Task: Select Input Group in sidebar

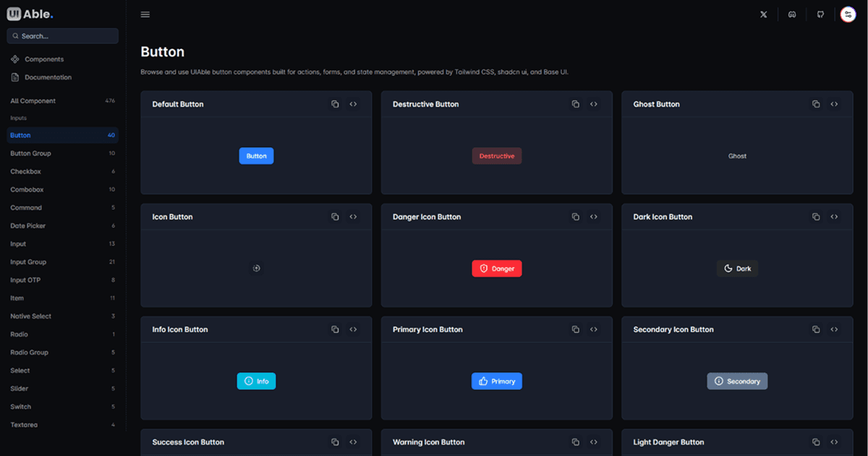Action: 63,262
